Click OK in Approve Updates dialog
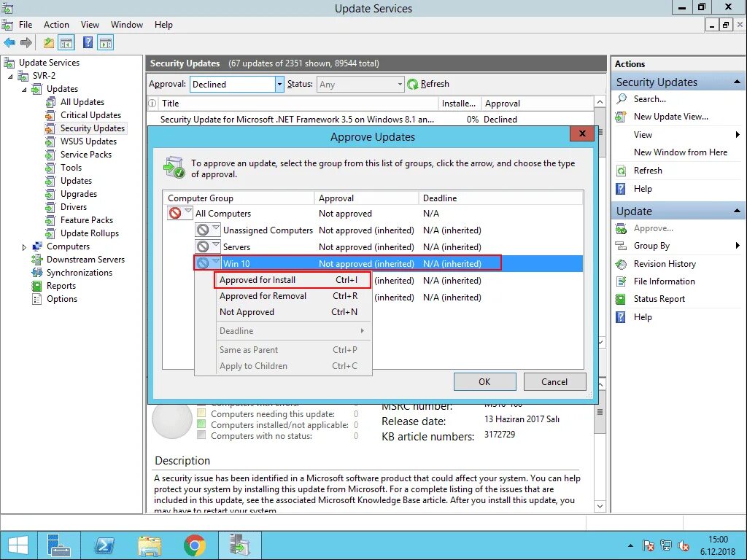747x560 pixels. click(484, 382)
